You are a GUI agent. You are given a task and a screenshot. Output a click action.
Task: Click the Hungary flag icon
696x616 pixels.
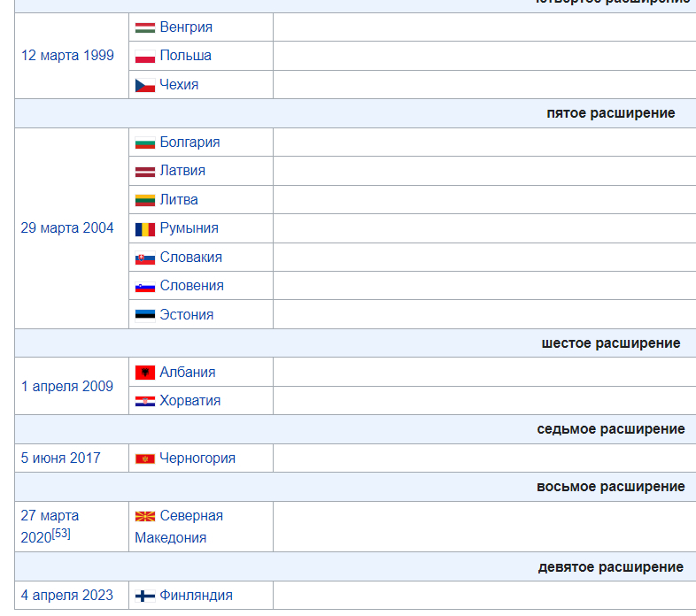[145, 27]
